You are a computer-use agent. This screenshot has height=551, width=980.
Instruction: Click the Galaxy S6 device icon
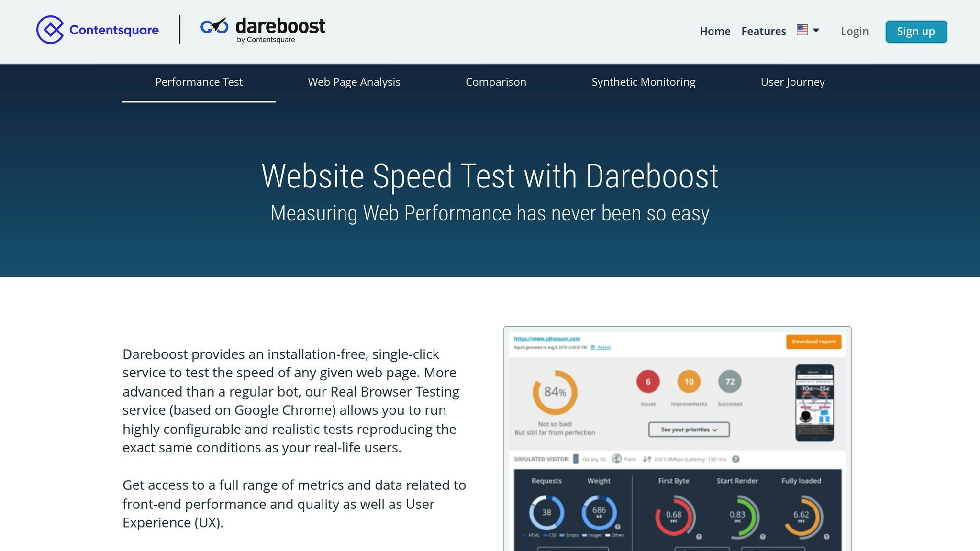576,459
